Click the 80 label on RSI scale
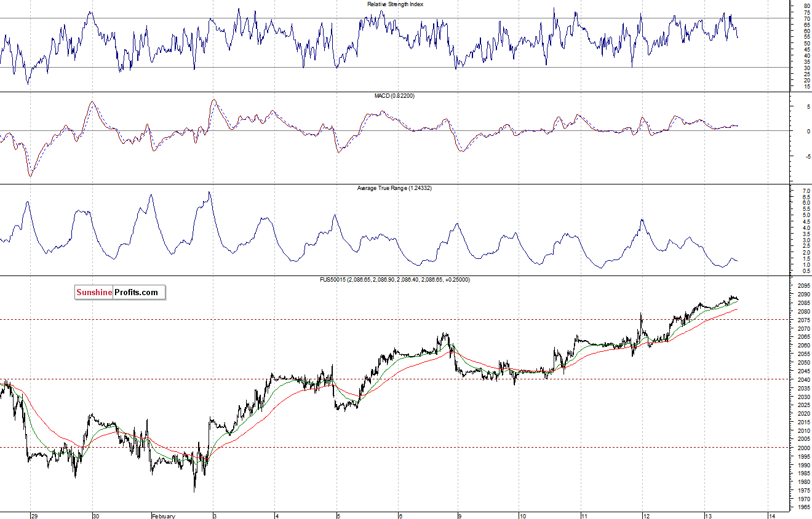The image size is (812, 519). tap(806, 7)
